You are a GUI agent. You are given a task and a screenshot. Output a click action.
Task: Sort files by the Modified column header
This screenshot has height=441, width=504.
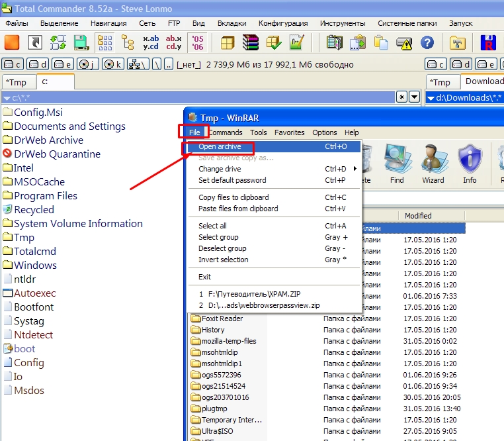coord(418,216)
